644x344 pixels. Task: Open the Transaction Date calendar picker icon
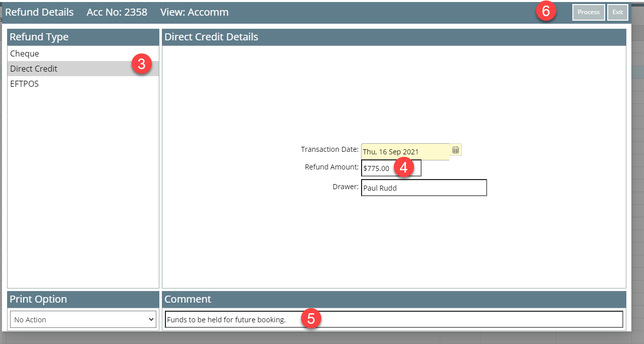(x=455, y=150)
